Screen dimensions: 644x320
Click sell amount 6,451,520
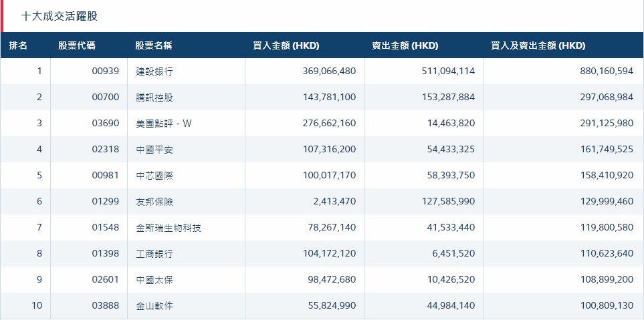tap(453, 254)
